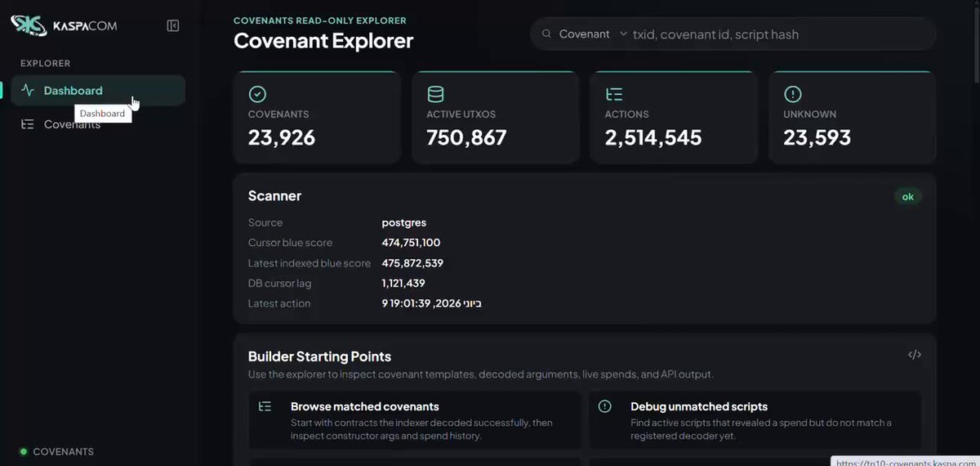Click the Builder Starting Points heading
This screenshot has width=980, height=466.
tap(319, 356)
